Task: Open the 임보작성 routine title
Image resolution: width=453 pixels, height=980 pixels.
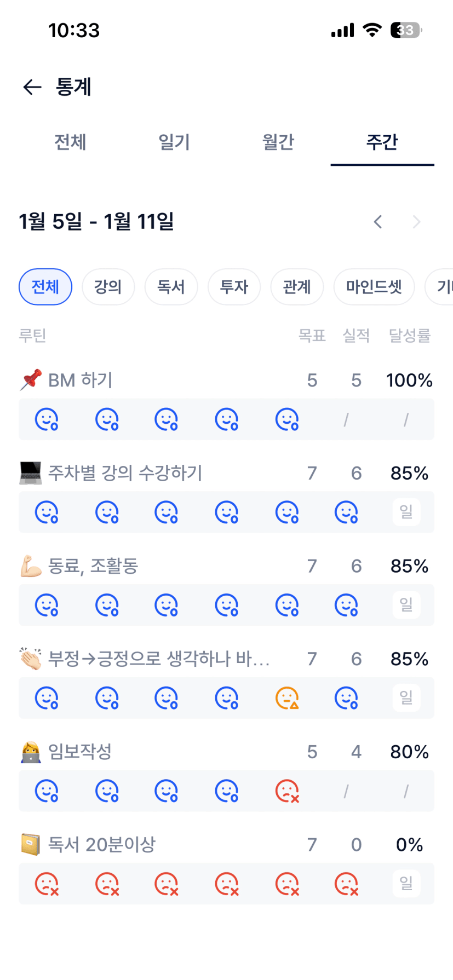Action: coord(80,752)
